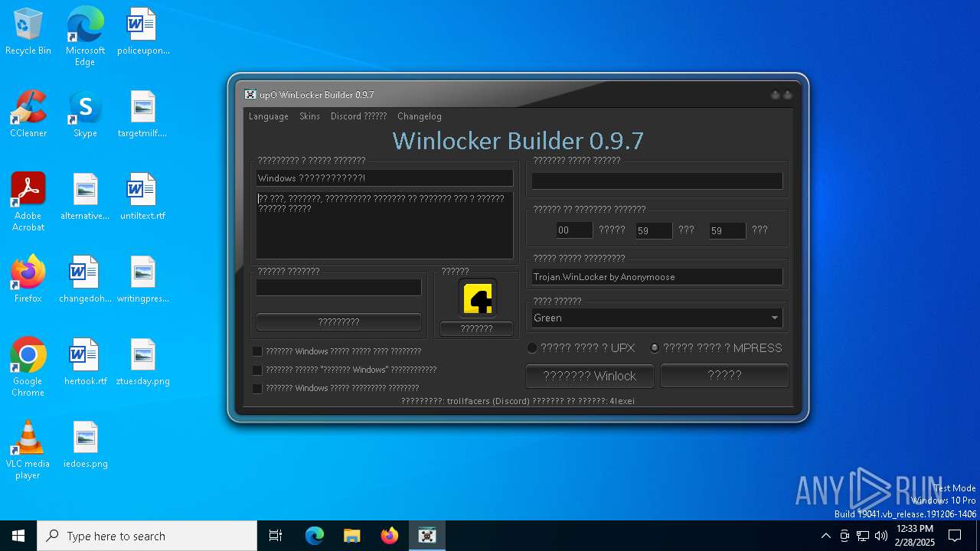Screen dimensions: 980x551
Task: Open Microsoft Edge desktop shortcut
Action: pos(85,36)
